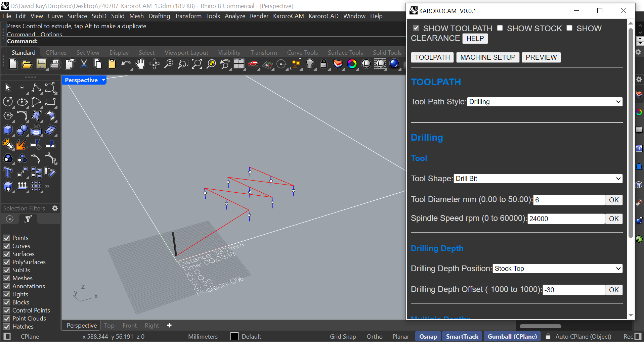Click the MACHINE SETUP button
Viewport: 644px width, 342px height.
click(x=488, y=57)
